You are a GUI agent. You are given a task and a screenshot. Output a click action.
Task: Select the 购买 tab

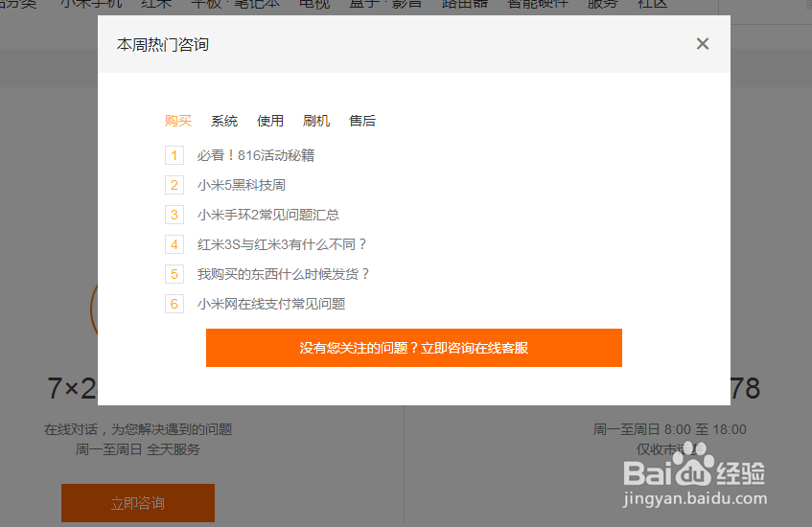click(178, 121)
